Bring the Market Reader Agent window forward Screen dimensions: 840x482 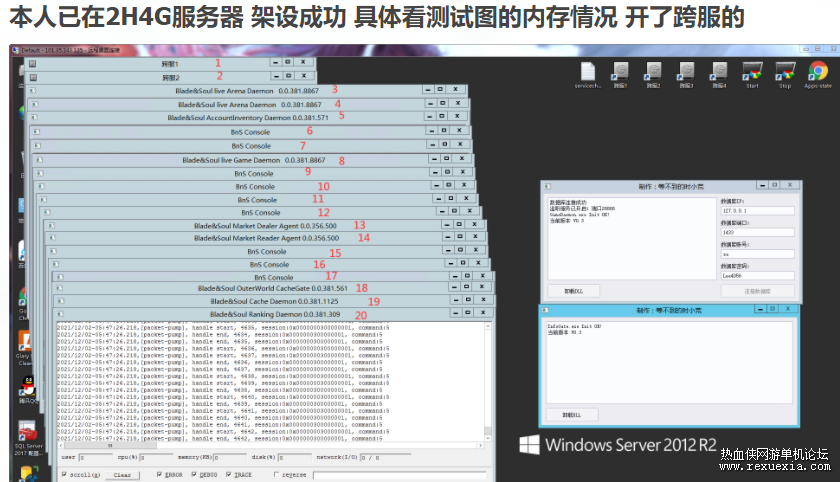click(x=266, y=238)
